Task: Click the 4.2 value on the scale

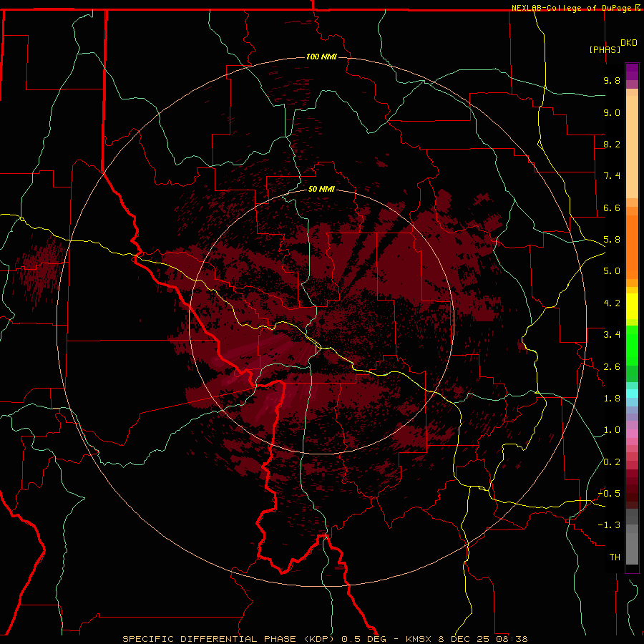Action: point(612,303)
